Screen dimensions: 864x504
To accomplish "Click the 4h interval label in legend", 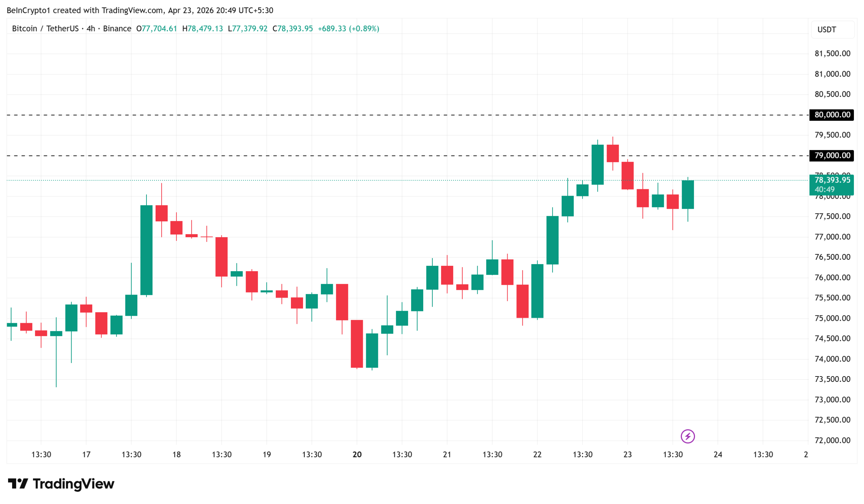I will (x=90, y=28).
